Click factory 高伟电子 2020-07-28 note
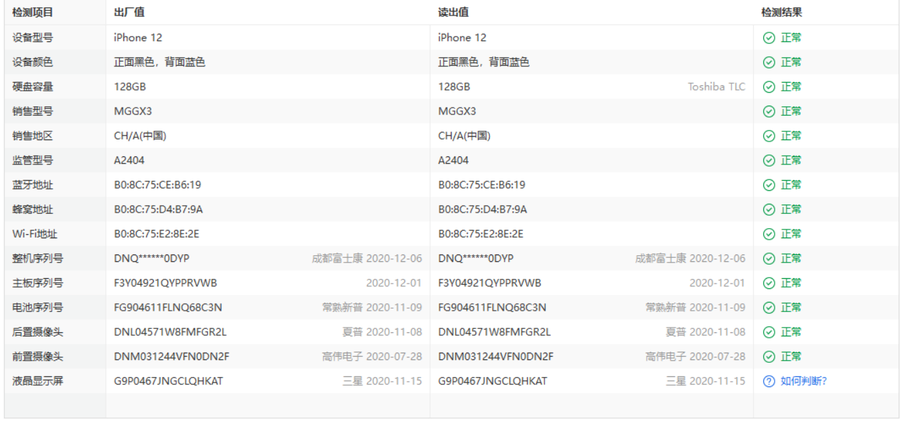900x421 pixels. 372,357
